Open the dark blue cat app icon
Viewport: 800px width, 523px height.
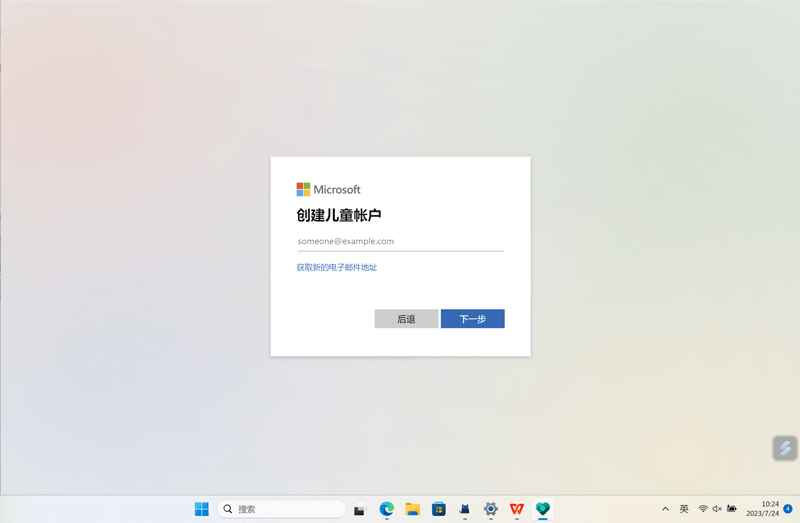(x=464, y=509)
